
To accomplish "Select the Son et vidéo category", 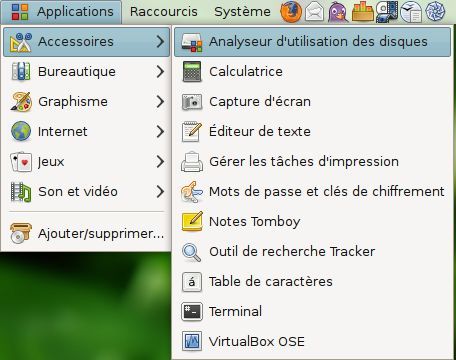I will pyautogui.click(x=86, y=192).
